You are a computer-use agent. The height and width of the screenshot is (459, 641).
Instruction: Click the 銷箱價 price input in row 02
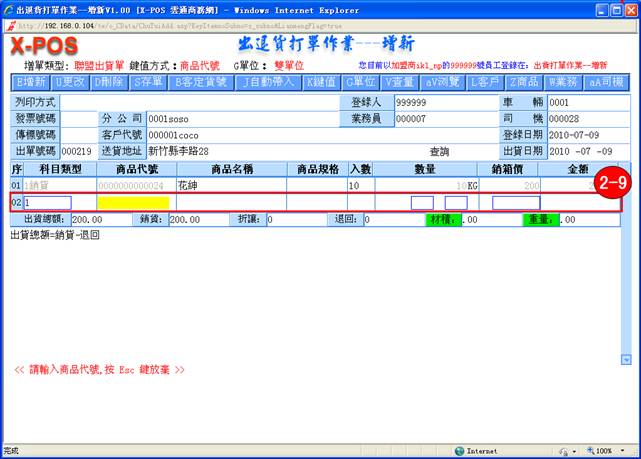[516, 203]
